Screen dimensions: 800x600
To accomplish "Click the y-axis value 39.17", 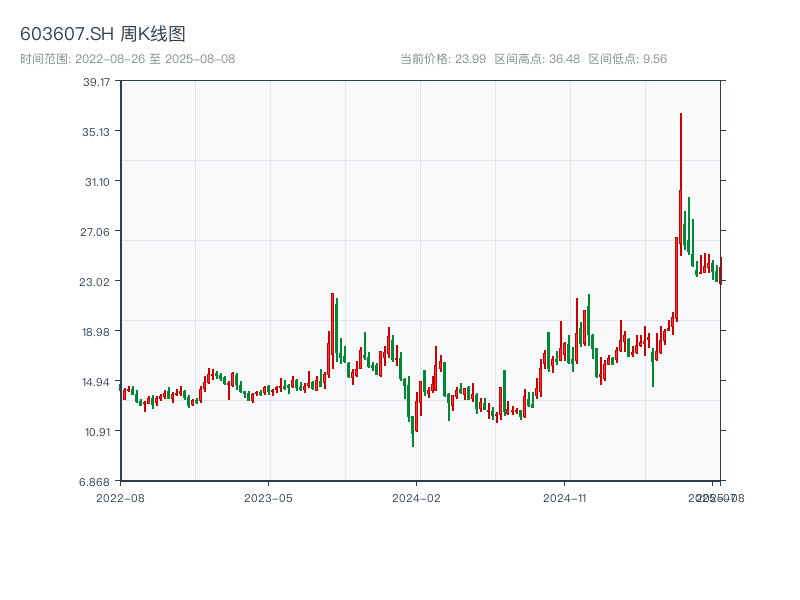I will pos(96,82).
